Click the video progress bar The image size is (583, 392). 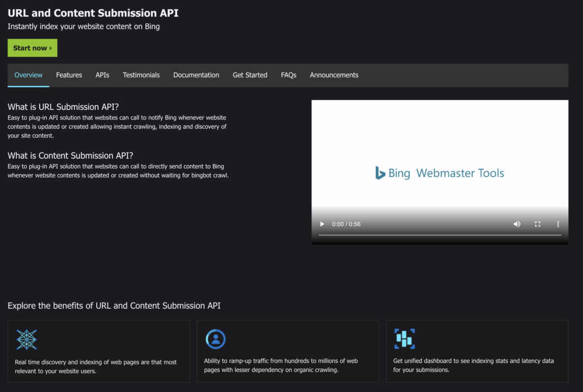tap(440, 235)
